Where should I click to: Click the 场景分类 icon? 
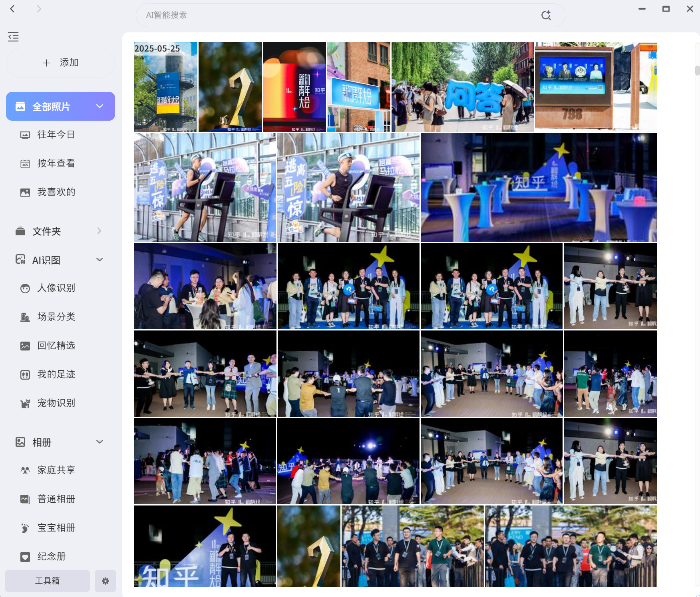pyautogui.click(x=25, y=317)
